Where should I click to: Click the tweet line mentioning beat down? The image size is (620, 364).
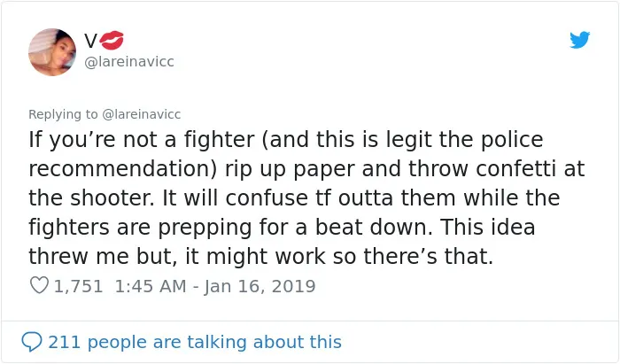pyautogui.click(x=282, y=228)
